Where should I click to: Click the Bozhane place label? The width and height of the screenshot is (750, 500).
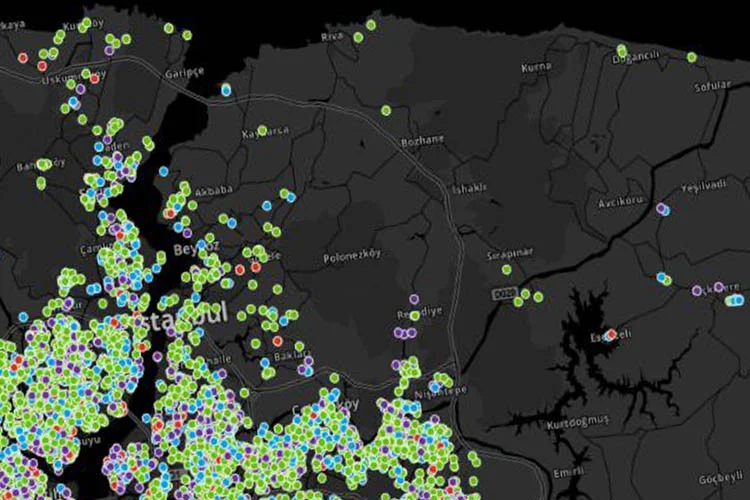coord(422,140)
